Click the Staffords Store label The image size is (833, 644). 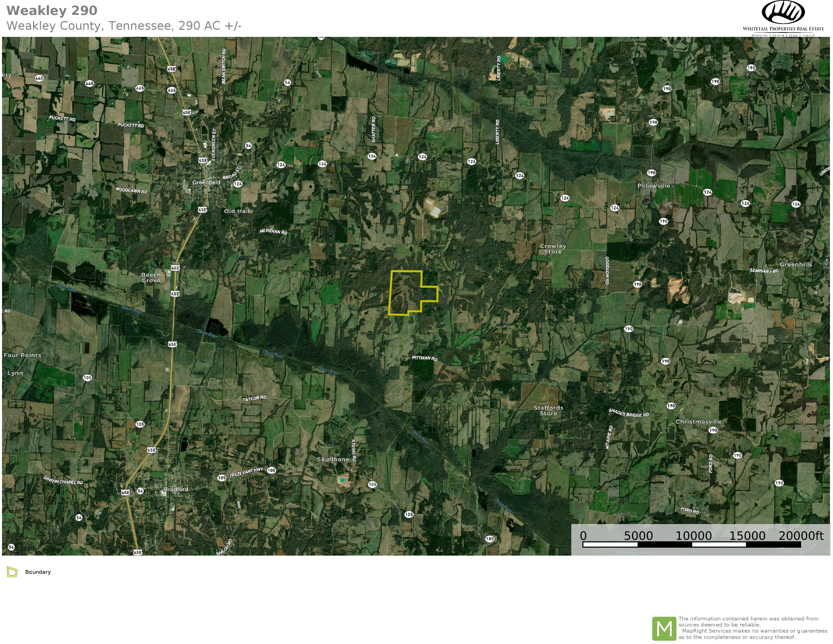click(548, 410)
